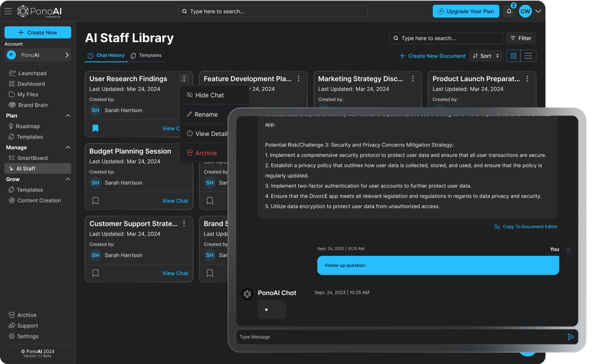Select AI Staff in the sidebar
The width and height of the screenshot is (593, 364).
[x=38, y=168]
